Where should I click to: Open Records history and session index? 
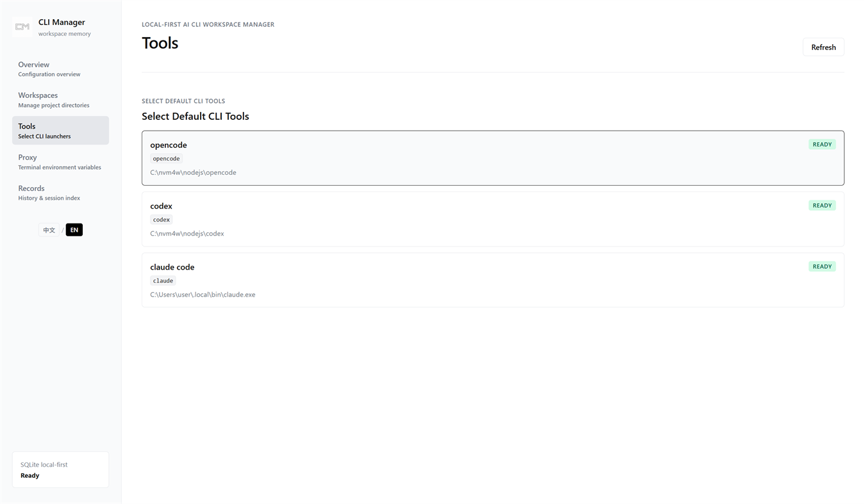click(60, 193)
